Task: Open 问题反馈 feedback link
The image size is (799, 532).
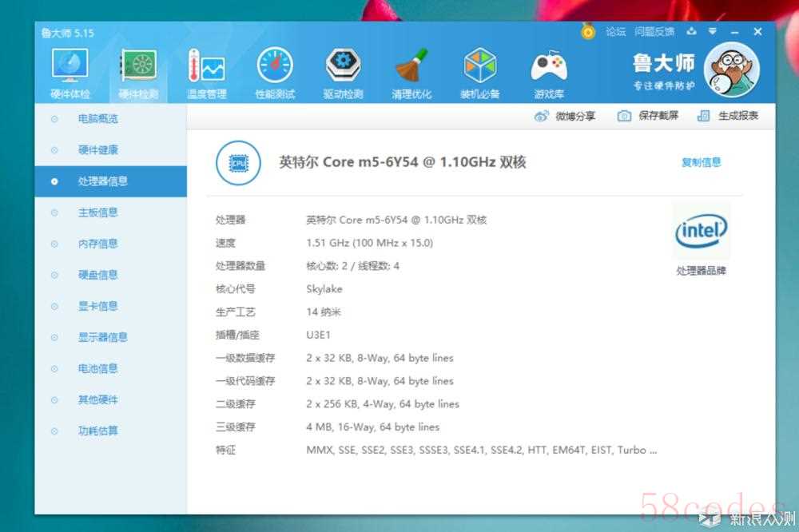Action: click(654, 32)
